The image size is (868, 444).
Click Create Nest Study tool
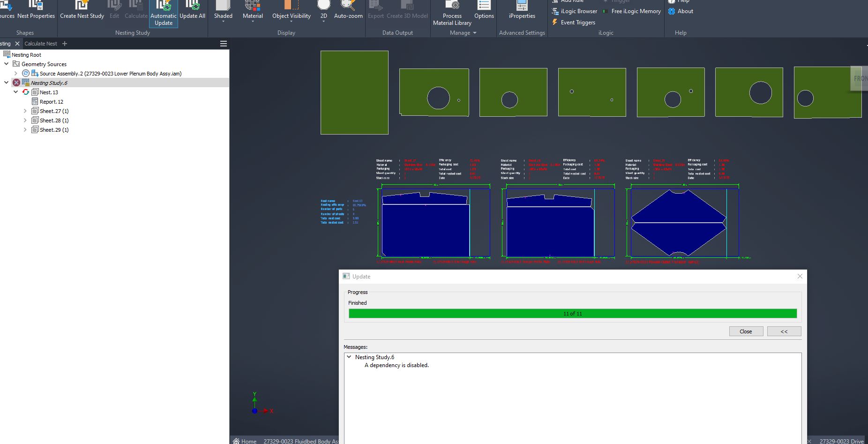[x=82, y=11]
